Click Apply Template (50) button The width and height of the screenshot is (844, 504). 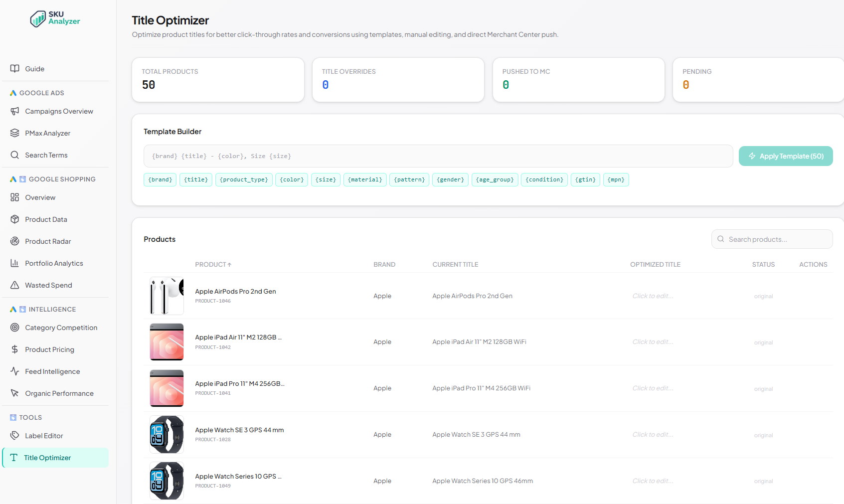pos(786,156)
